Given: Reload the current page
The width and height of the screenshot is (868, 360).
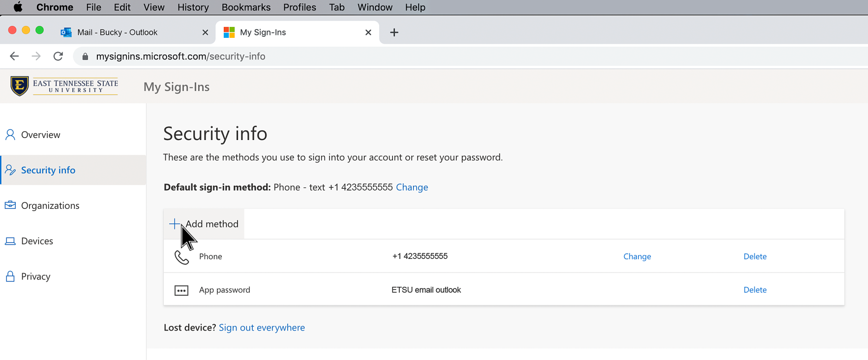Looking at the screenshot, I should pos(58,56).
